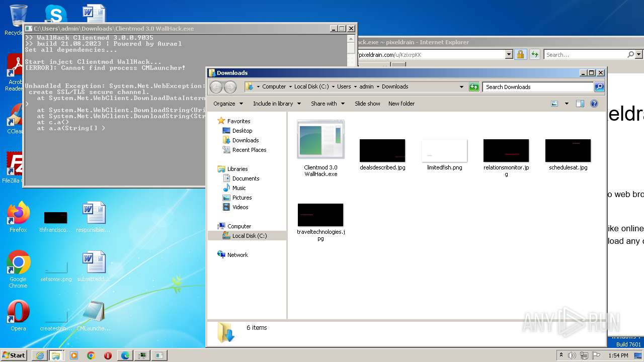Open Windows Media Player taskbar icon
644x362 pixels.
74,355
